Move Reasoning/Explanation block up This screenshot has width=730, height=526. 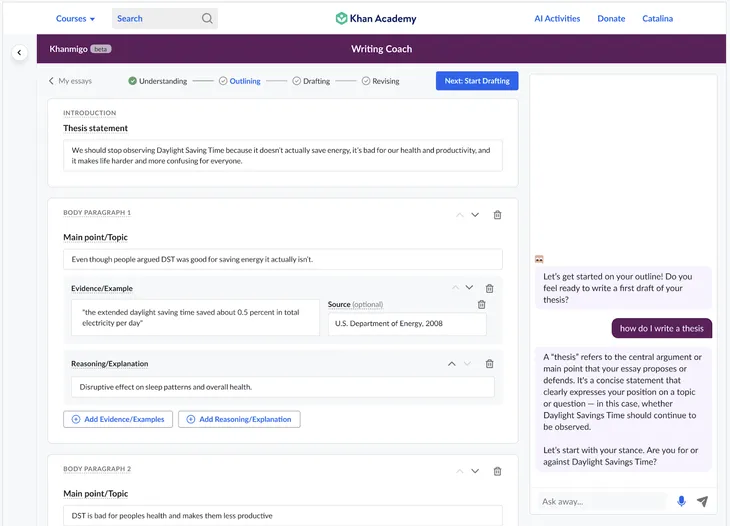coord(452,364)
